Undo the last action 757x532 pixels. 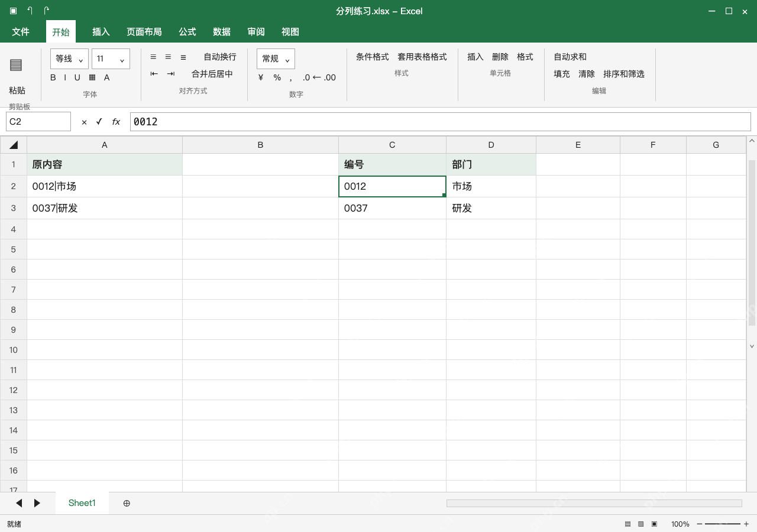[x=30, y=11]
